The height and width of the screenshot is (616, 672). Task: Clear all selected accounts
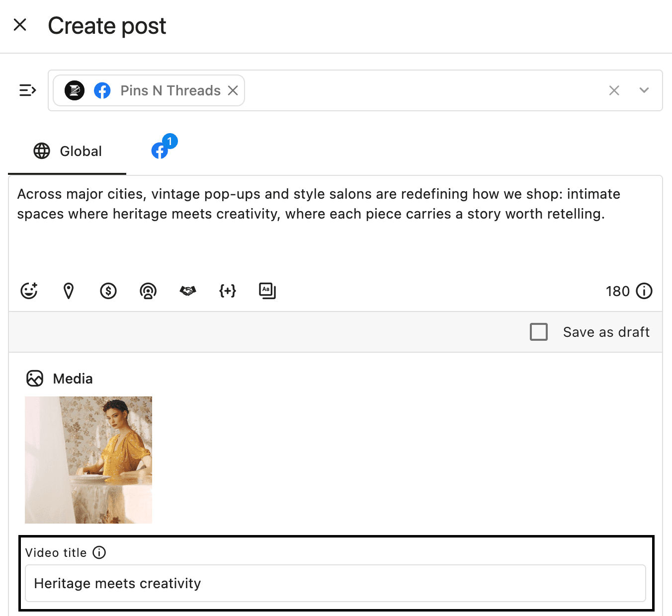(x=614, y=90)
